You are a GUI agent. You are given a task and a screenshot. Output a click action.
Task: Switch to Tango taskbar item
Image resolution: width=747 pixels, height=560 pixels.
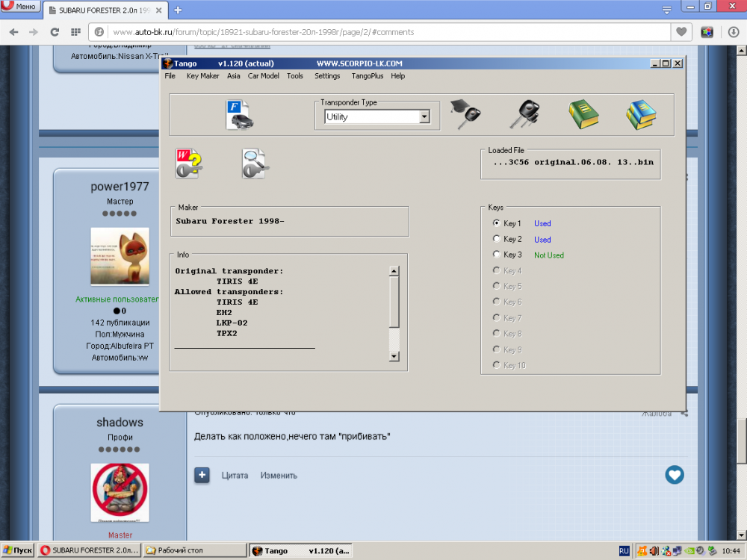point(300,550)
